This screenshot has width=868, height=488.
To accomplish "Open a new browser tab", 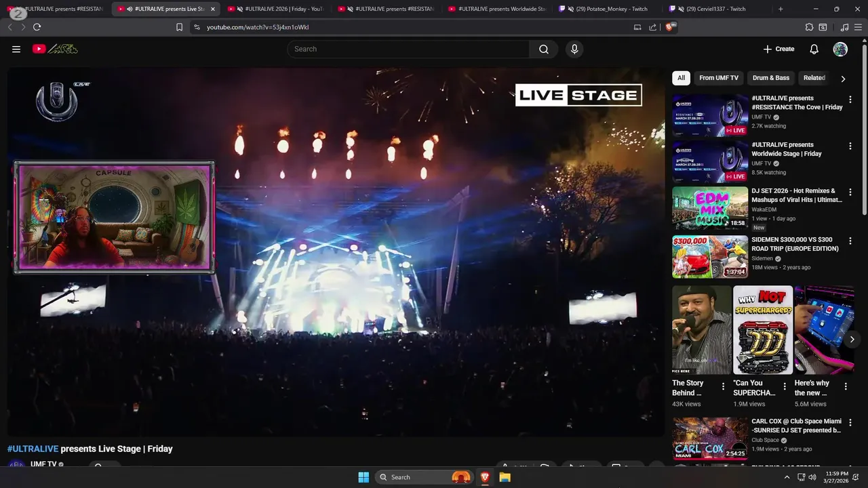I will [x=781, y=9].
